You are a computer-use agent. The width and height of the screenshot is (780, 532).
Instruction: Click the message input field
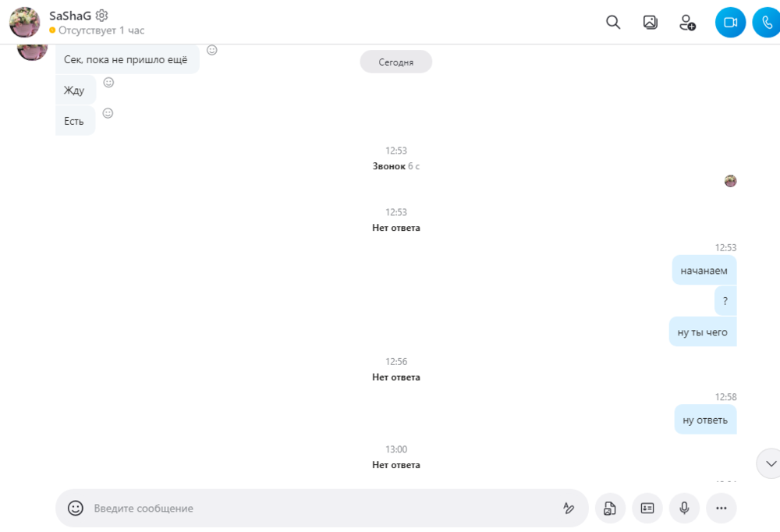[x=320, y=508]
